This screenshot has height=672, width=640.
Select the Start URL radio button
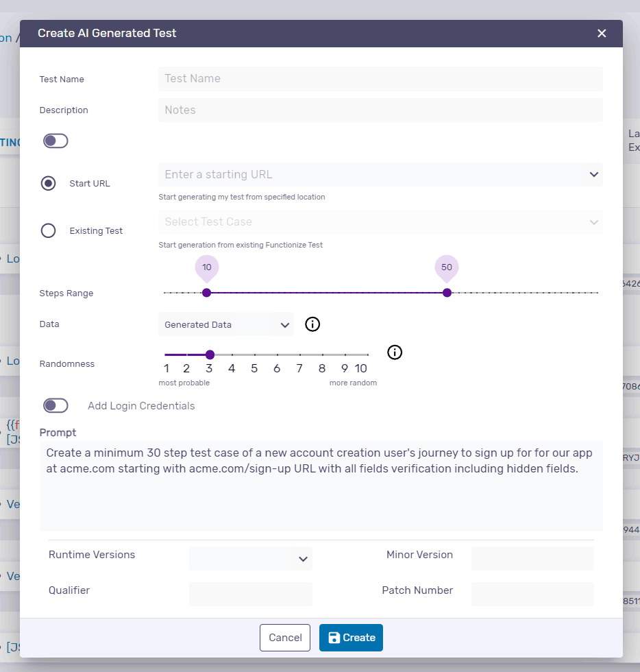coord(48,183)
